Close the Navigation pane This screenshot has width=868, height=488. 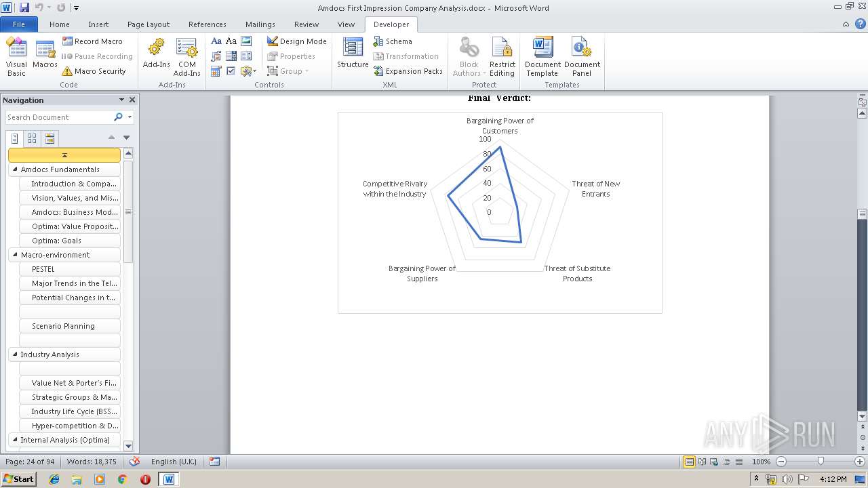click(132, 100)
